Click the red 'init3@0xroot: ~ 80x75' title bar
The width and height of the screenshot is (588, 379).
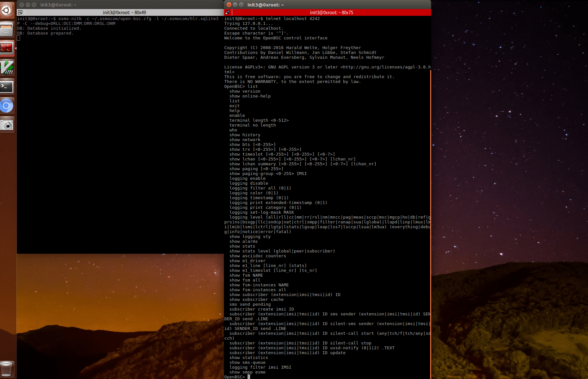tap(331, 13)
